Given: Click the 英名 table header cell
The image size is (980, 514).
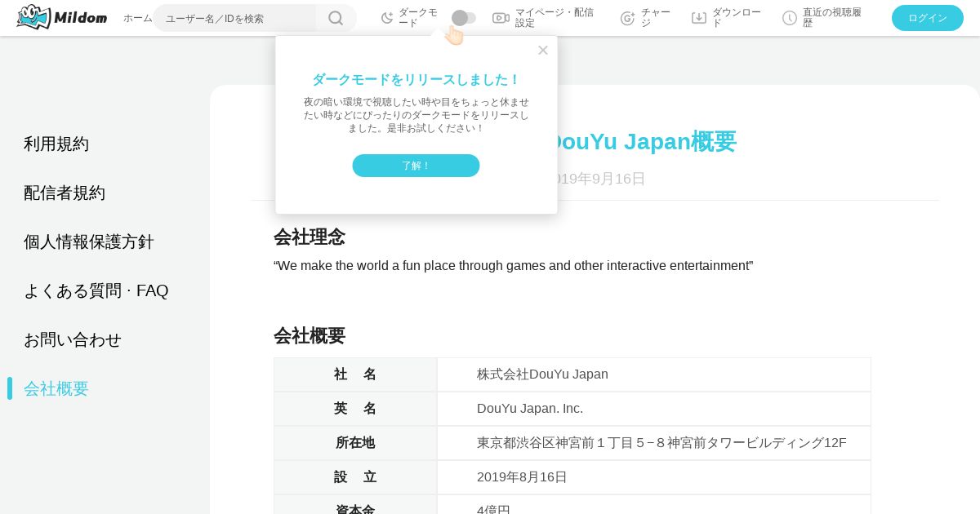Looking at the screenshot, I should click(355, 409).
